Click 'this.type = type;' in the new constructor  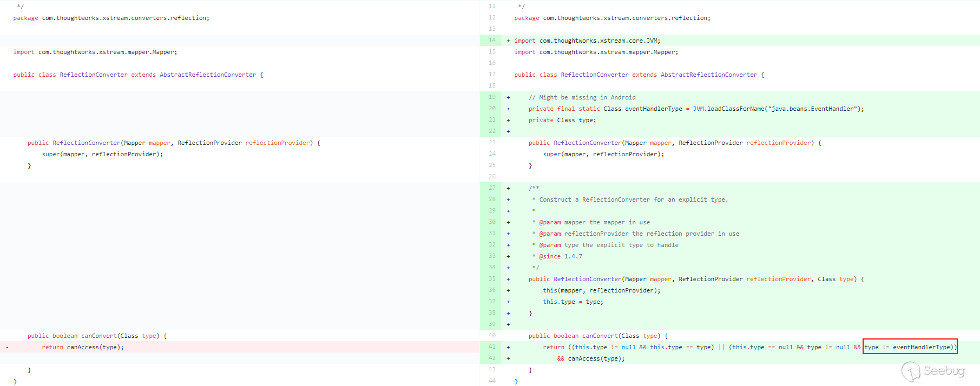coord(573,302)
